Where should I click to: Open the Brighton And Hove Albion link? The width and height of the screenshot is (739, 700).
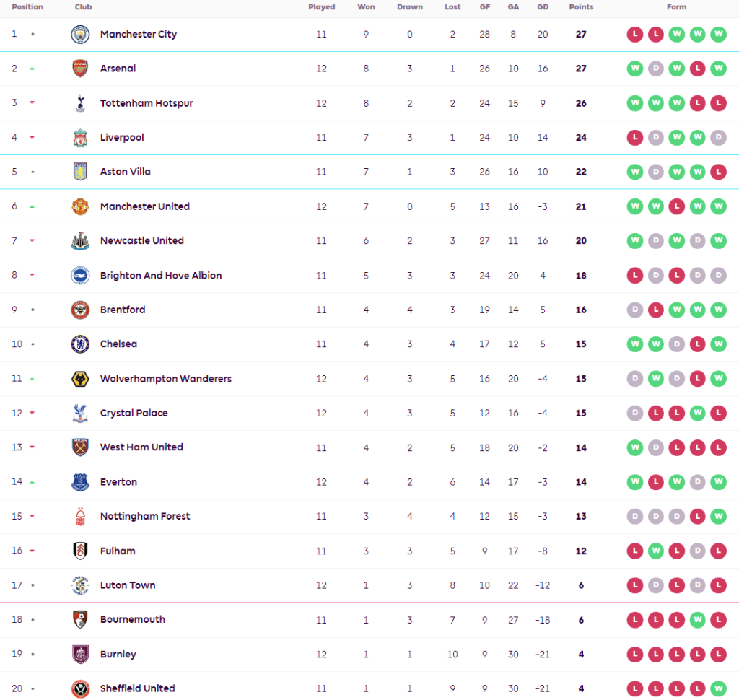pyautogui.click(x=161, y=276)
